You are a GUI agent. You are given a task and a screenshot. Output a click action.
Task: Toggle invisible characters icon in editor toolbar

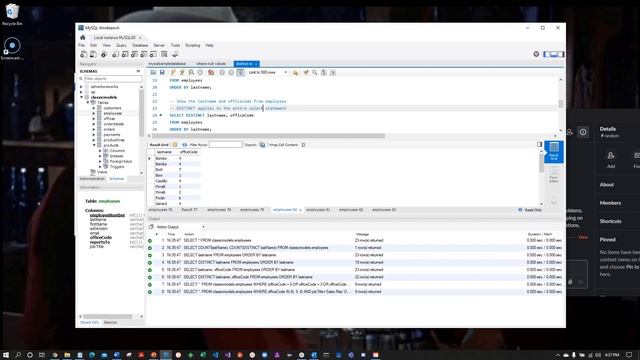[324, 72]
